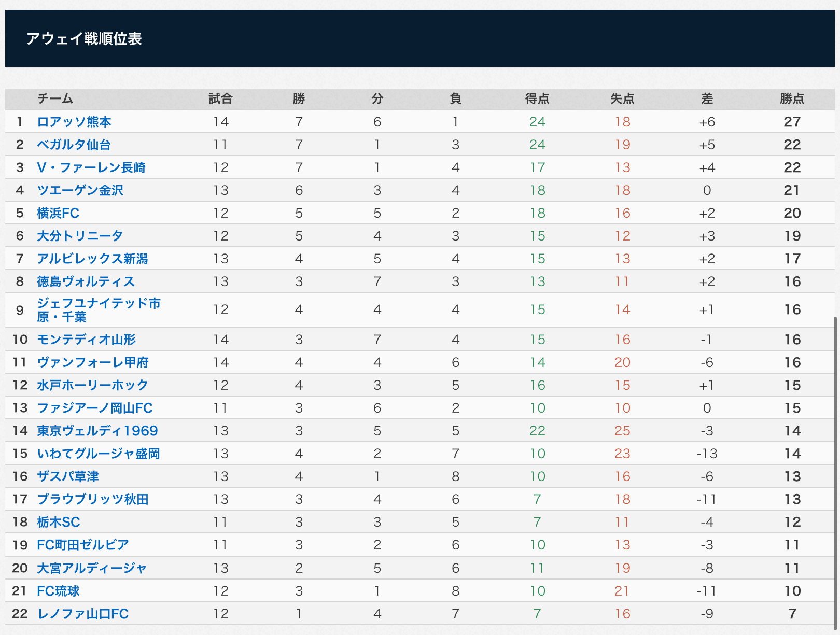This screenshot has width=840, height=635.
Task: Open アルビレックス新潟 team page
Action: (92, 259)
